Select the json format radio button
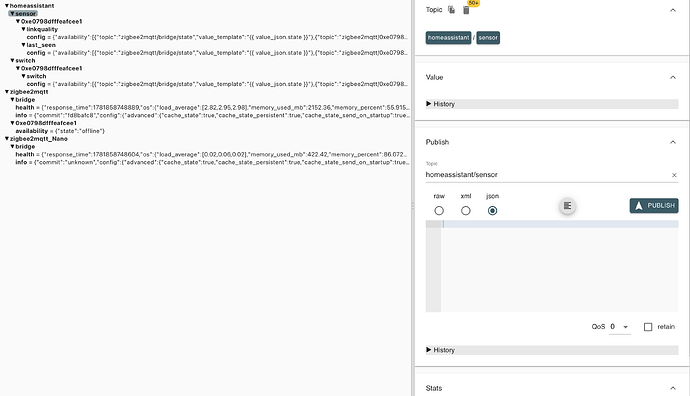690x396 pixels. click(x=492, y=211)
